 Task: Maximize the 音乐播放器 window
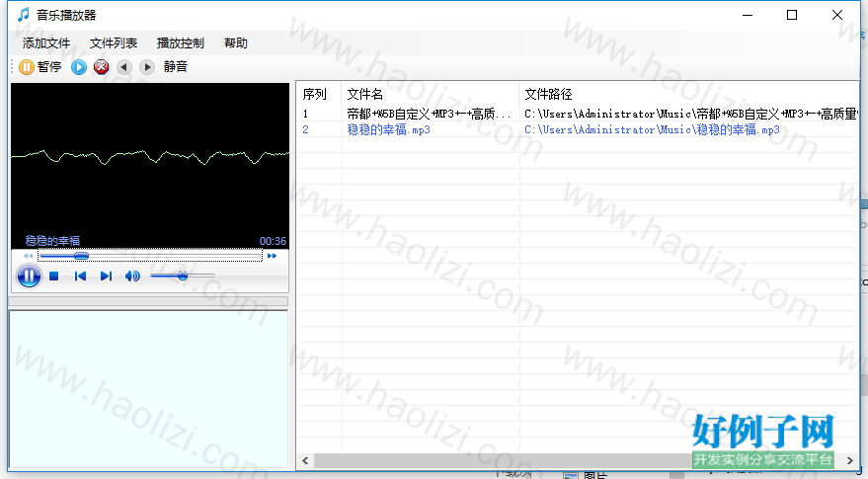(792, 15)
